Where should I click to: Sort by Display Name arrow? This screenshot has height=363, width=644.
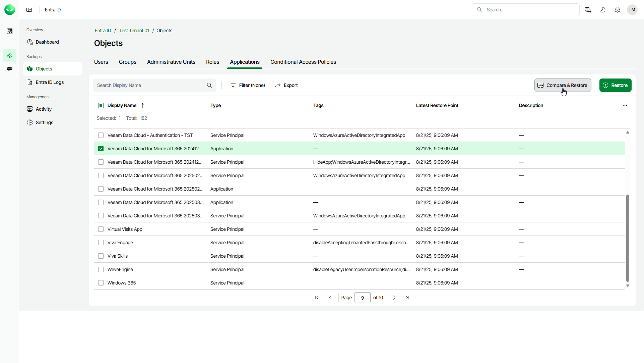point(142,105)
